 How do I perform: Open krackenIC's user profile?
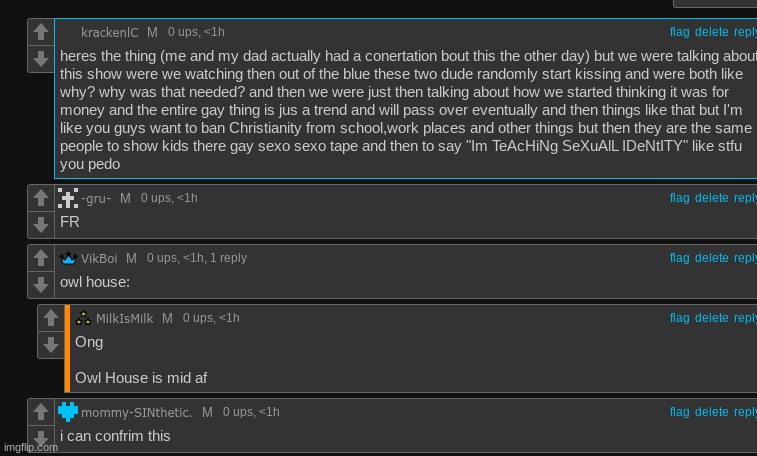pyautogui.click(x=110, y=32)
